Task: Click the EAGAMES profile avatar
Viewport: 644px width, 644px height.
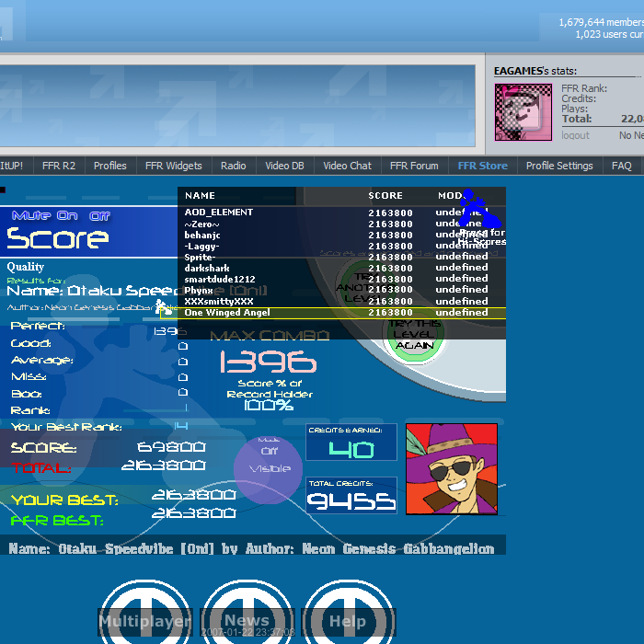Action: coord(523,112)
